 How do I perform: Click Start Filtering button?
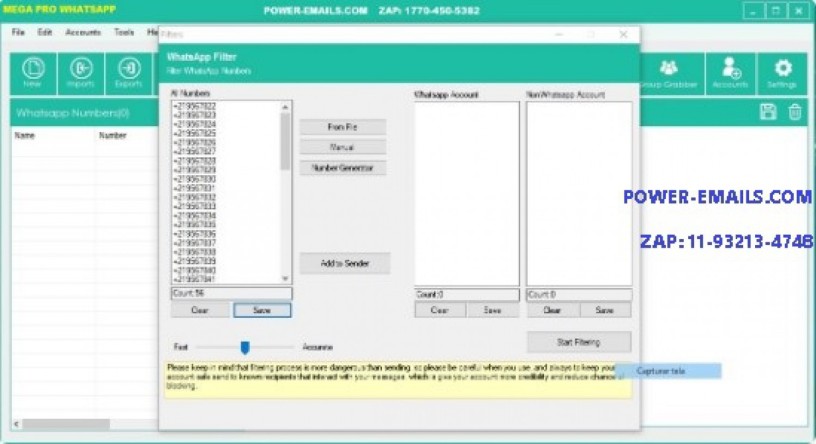(x=579, y=342)
